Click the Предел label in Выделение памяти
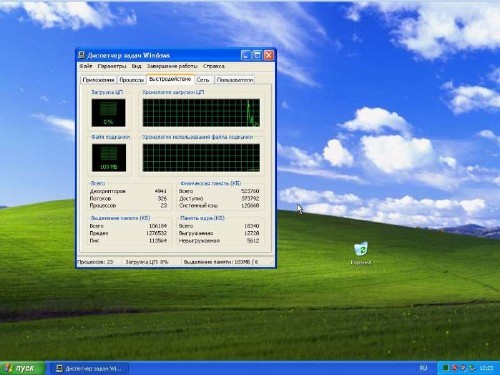 [x=99, y=233]
